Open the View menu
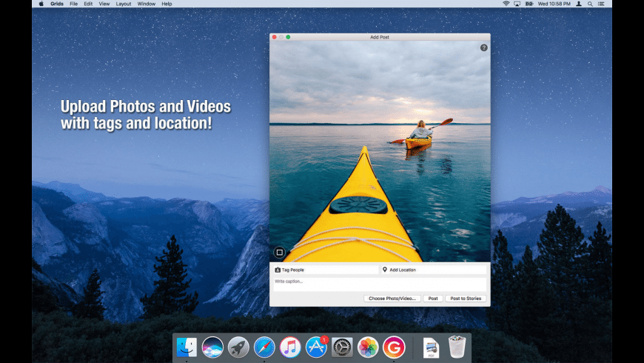Image resolution: width=644 pixels, height=363 pixels. 104,4
